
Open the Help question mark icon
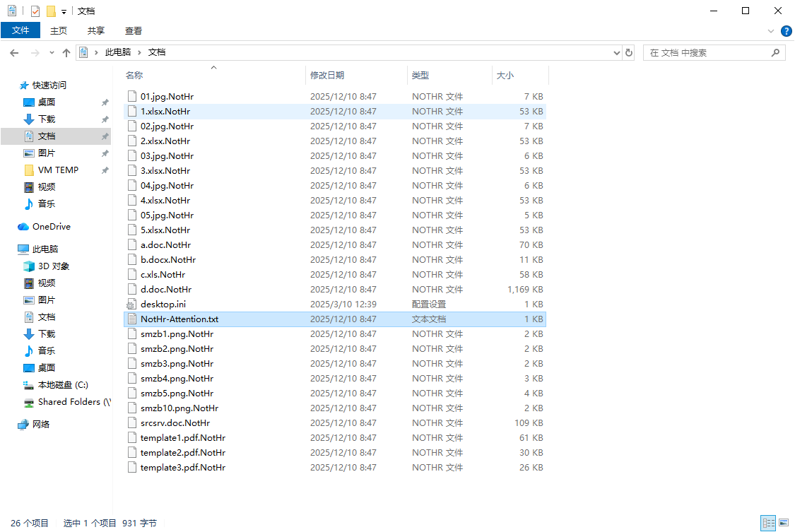[786, 31]
